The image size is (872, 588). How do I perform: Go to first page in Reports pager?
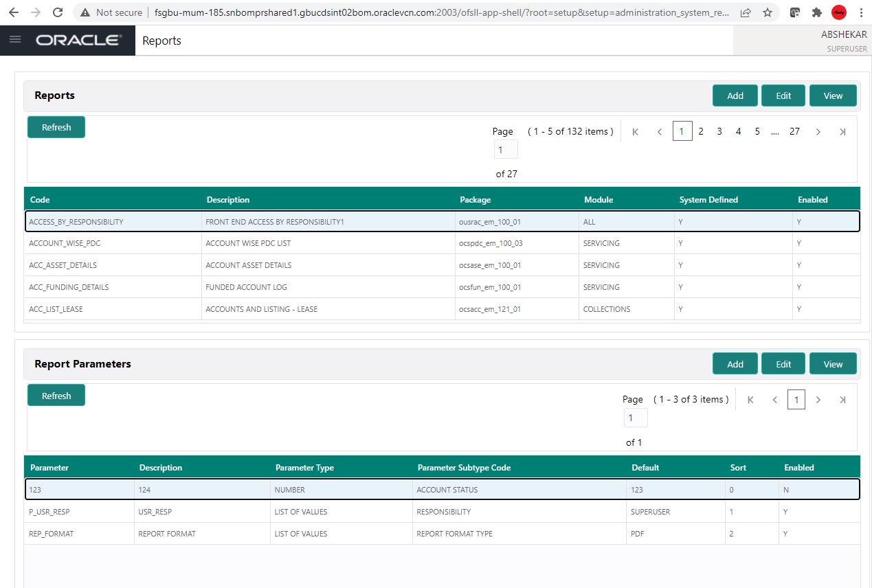pyautogui.click(x=635, y=132)
